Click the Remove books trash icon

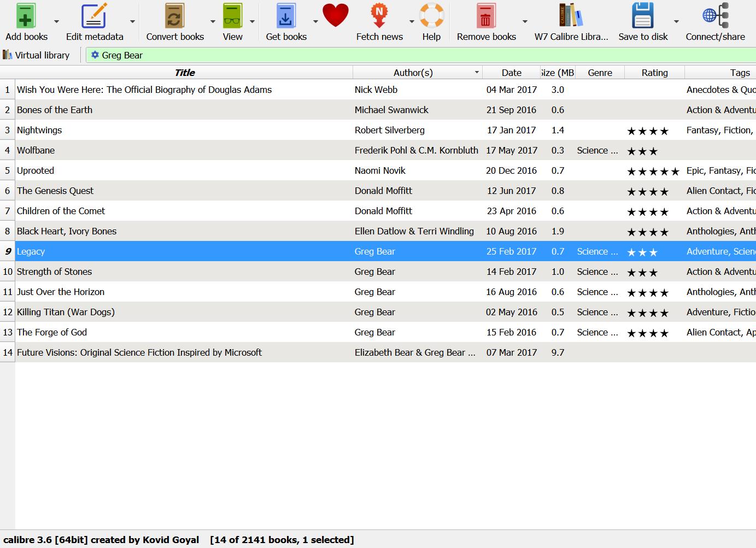(485, 16)
